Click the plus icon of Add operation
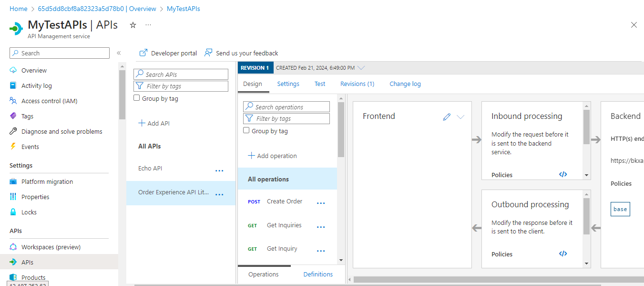Viewport: 644px width, 286px height. pyautogui.click(x=251, y=156)
